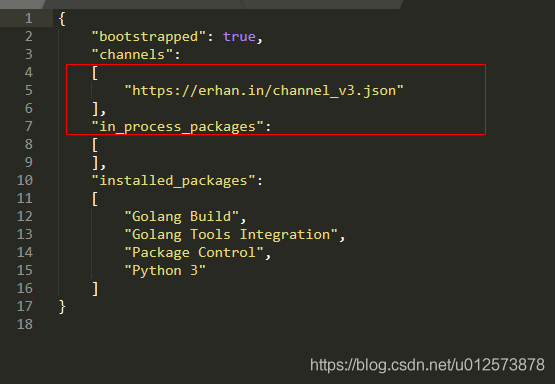The height and width of the screenshot is (384, 555).
Task: Click line number 7 in the gutter
Action: coord(29,126)
